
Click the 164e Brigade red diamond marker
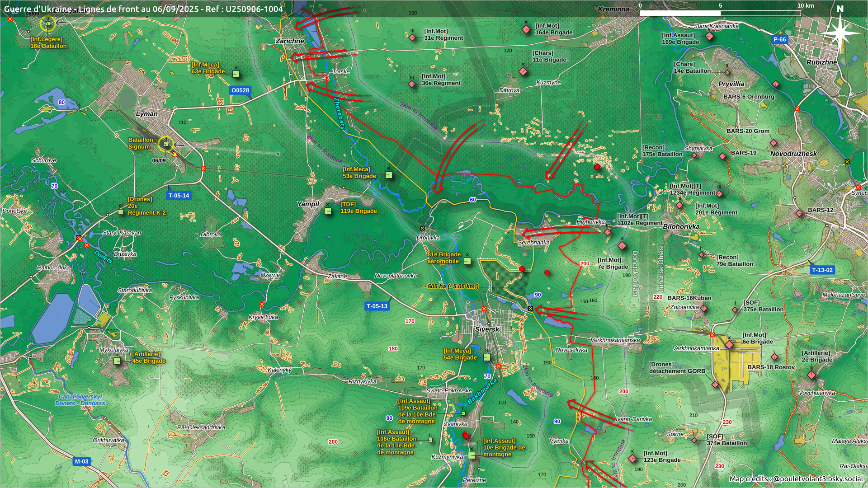click(526, 29)
